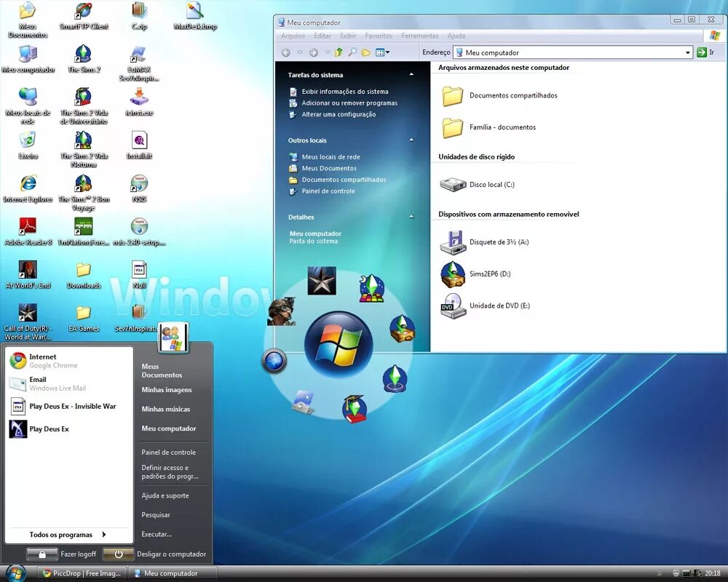Viewport: 728px width, 582px height.
Task: Click the Folders toolbar icon
Action: pyautogui.click(x=366, y=52)
